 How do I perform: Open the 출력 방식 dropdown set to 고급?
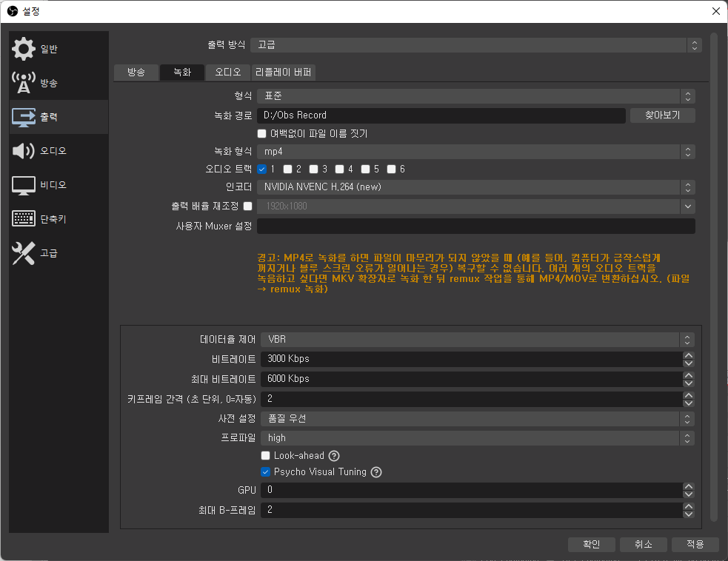[x=476, y=45]
